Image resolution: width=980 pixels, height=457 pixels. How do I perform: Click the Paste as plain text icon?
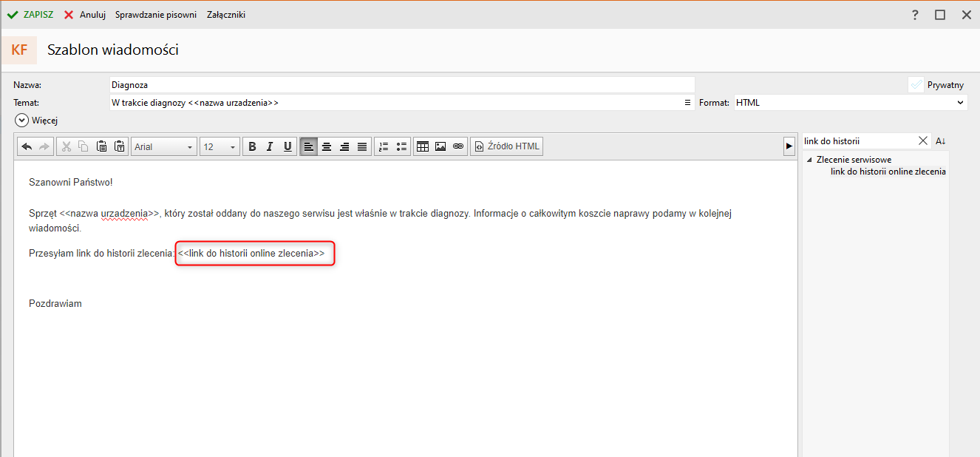click(x=119, y=146)
